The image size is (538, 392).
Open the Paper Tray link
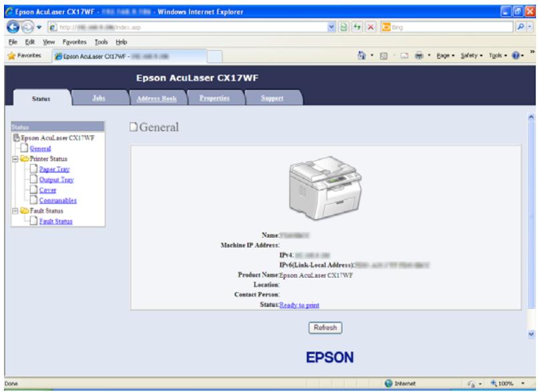coord(54,169)
